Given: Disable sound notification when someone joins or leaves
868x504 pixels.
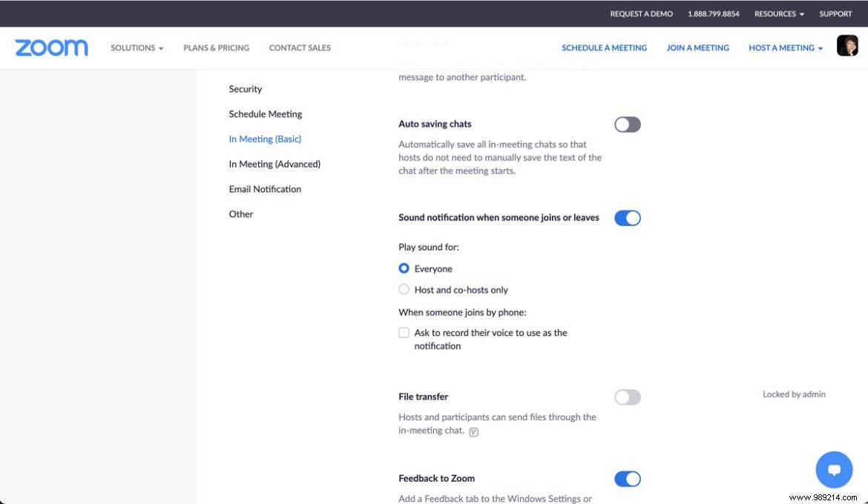Looking at the screenshot, I should pyautogui.click(x=627, y=217).
